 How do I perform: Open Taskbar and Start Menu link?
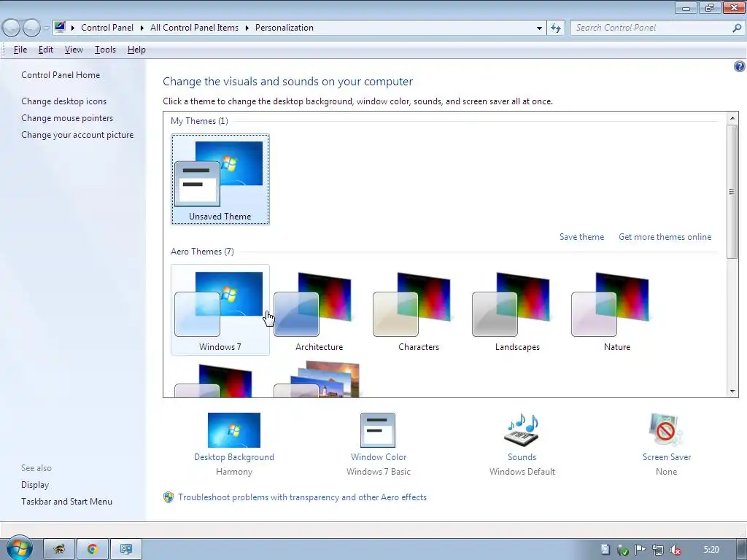[x=66, y=502]
